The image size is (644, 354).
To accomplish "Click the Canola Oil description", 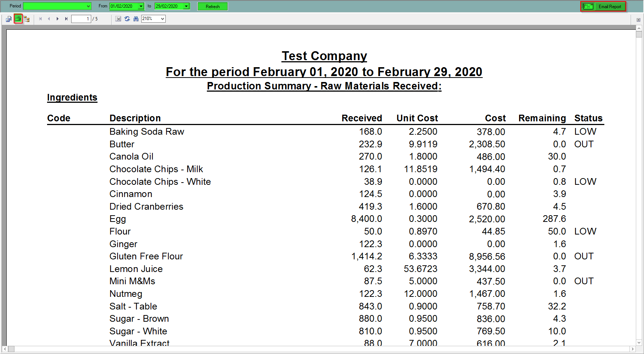I will click(132, 157).
